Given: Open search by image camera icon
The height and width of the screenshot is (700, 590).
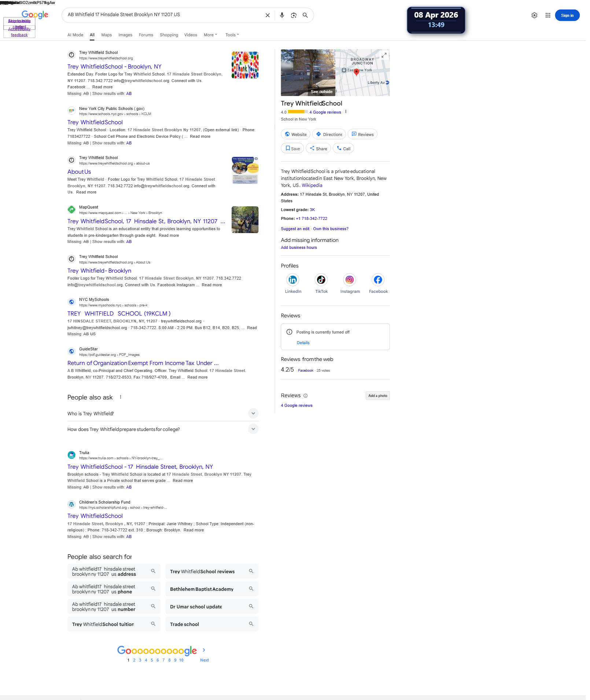Looking at the screenshot, I should pyautogui.click(x=294, y=15).
